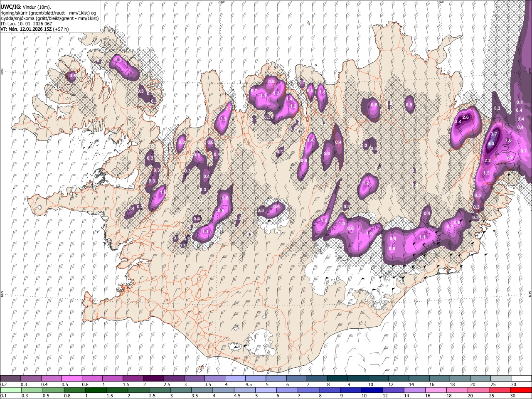Screen dimensions: 532x399
Task: Pick the grey-green 3 swatch in the rain scale
Action: pos(181,390)
